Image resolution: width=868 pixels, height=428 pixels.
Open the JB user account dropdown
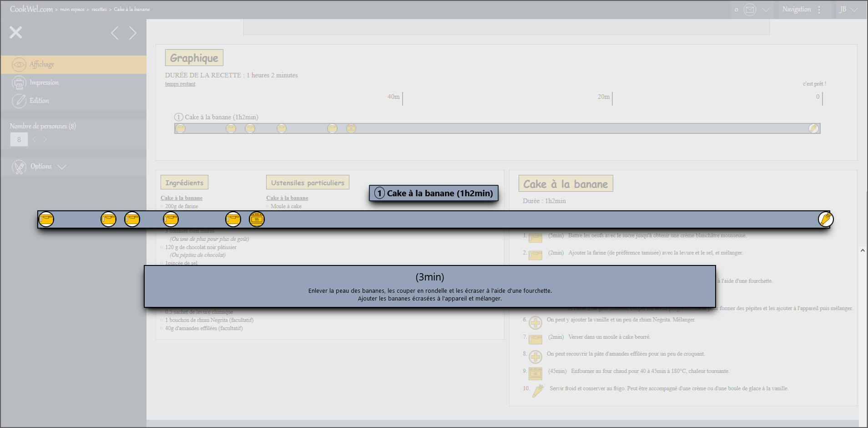(848, 10)
